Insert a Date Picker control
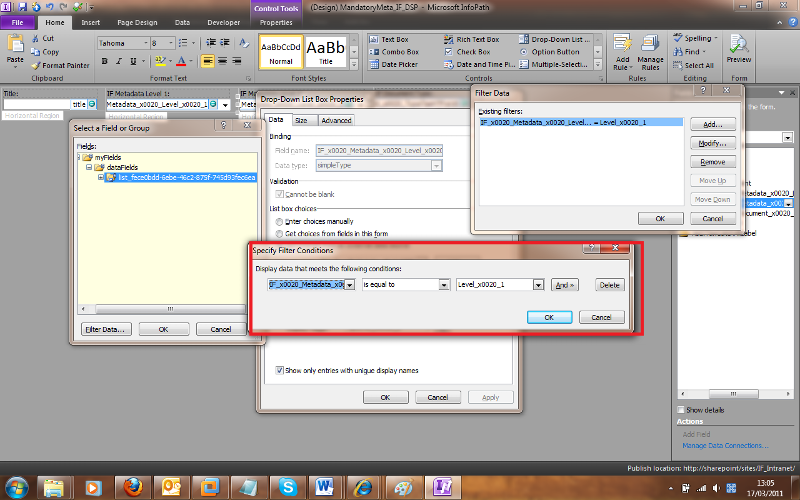Image resolution: width=800 pixels, height=500 pixels. click(393, 64)
